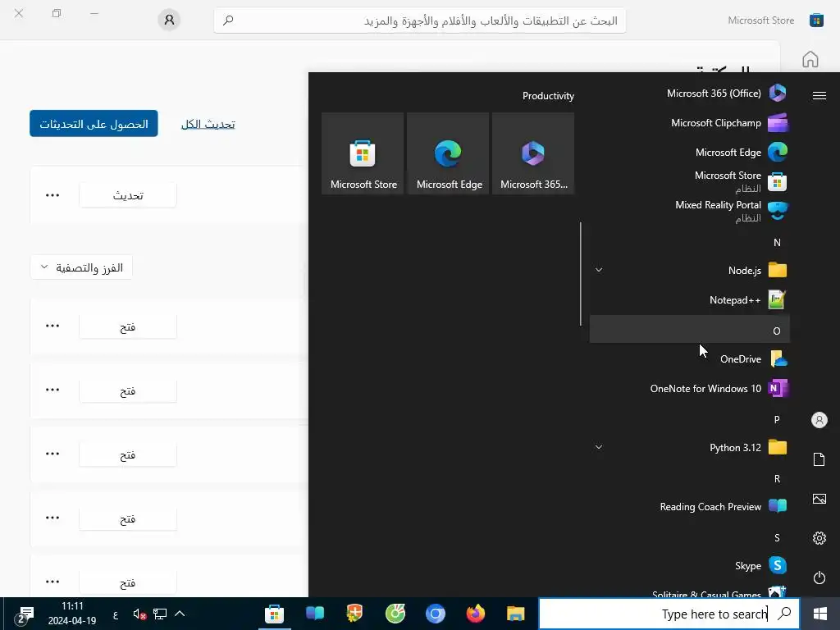Viewport: 840px width, 630px height.
Task: Open more options for second open-button row
Action: pyautogui.click(x=52, y=390)
